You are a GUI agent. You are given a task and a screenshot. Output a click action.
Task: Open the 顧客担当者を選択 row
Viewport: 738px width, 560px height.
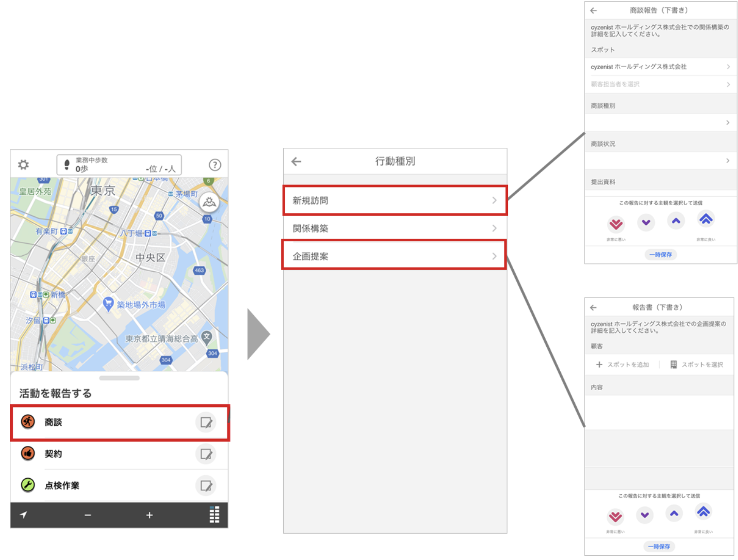660,84
